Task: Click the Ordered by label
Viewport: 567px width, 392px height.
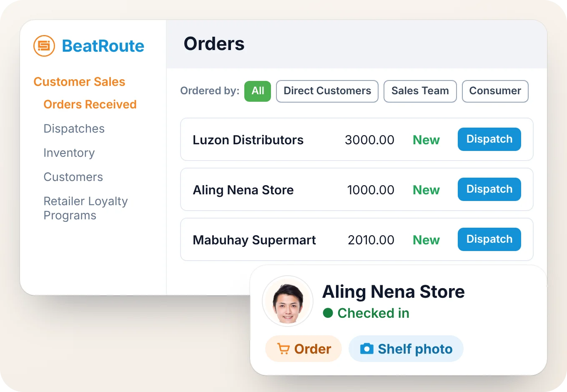Action: tap(210, 91)
